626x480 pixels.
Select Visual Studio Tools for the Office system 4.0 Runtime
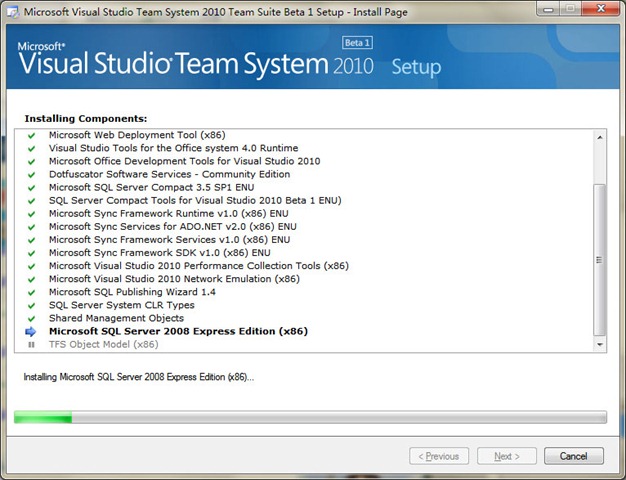173,148
